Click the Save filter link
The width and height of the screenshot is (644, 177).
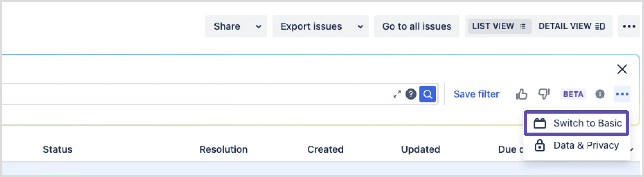(476, 94)
